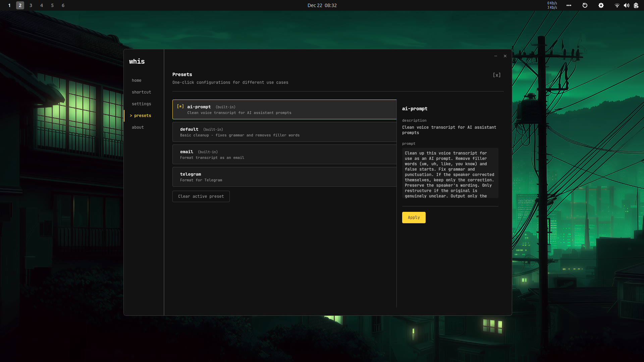Click the clipboard icon in the system tray
The width and height of the screenshot is (644, 362).
click(636, 5)
